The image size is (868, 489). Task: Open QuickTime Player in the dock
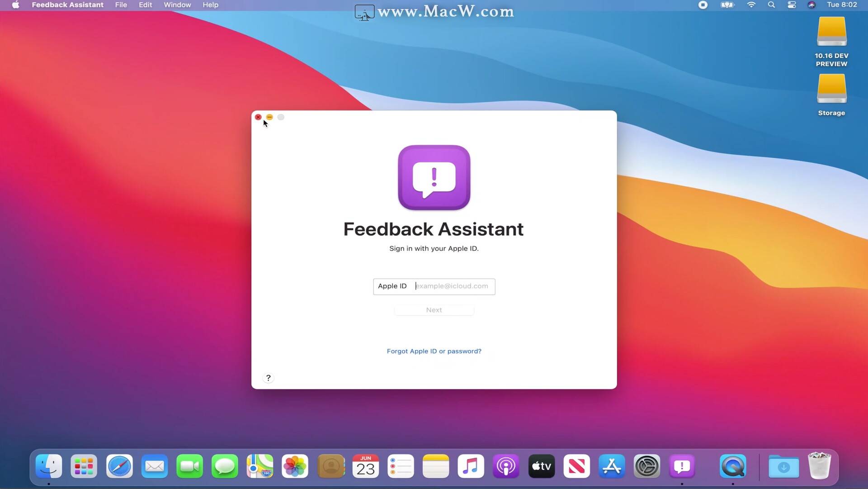(x=733, y=466)
